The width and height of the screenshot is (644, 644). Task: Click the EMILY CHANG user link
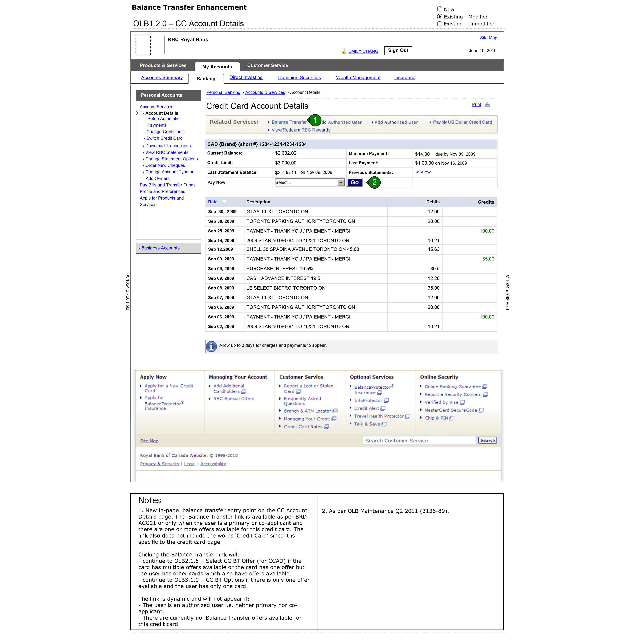(x=363, y=51)
